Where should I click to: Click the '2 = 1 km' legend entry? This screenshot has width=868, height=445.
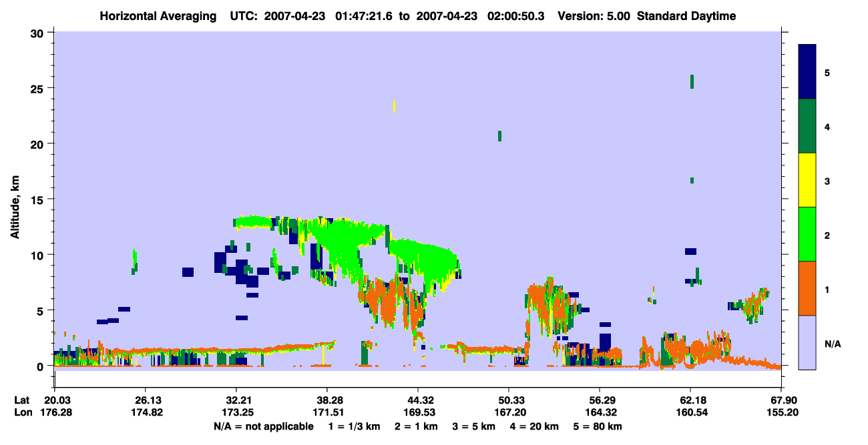point(417,426)
